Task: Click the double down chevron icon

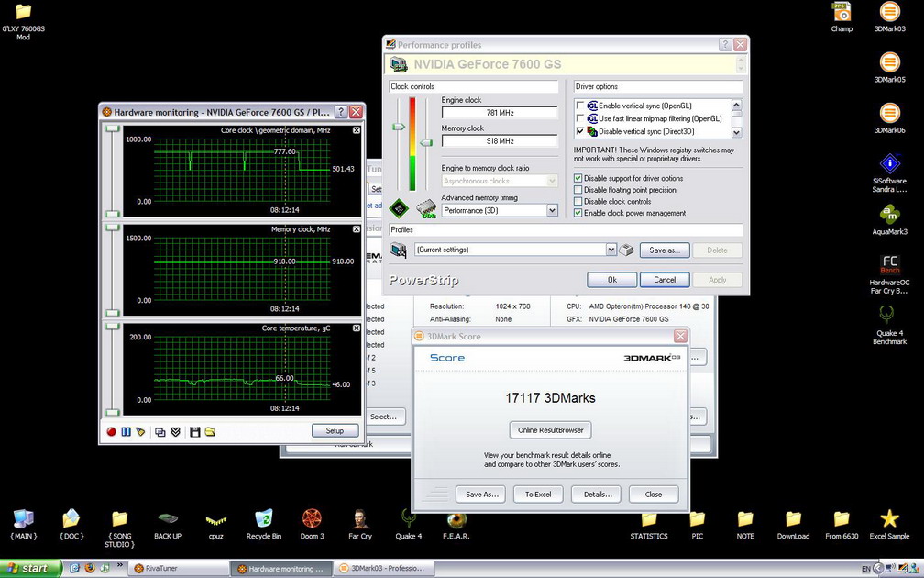Action: click(176, 432)
